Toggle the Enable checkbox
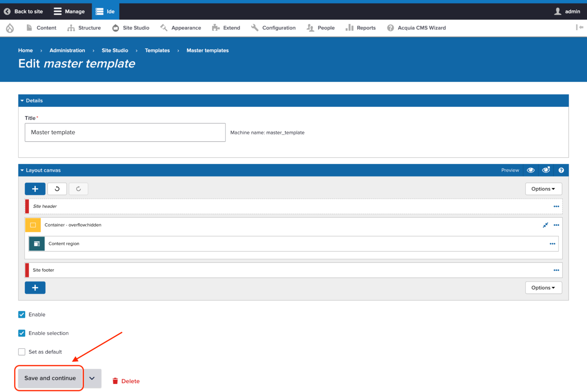The height and width of the screenshot is (392, 587). pos(22,314)
